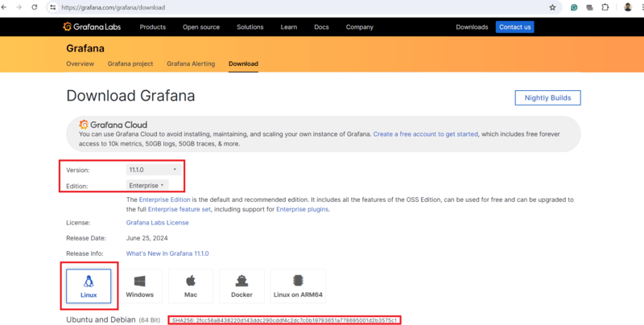Open the green extension icon in toolbar

(x=574, y=7)
